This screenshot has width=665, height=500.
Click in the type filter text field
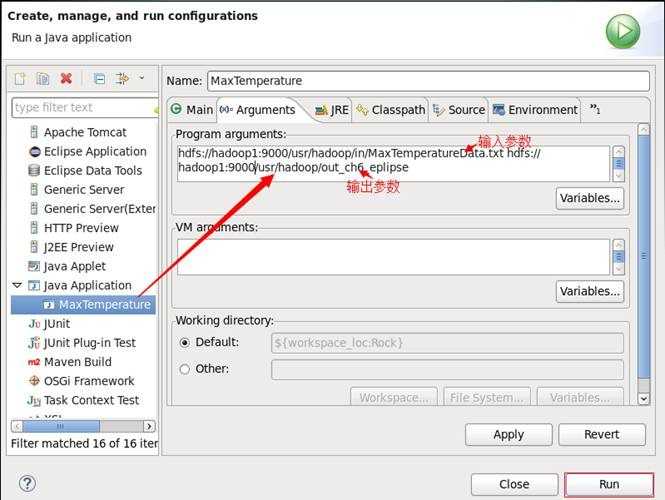[x=85, y=107]
